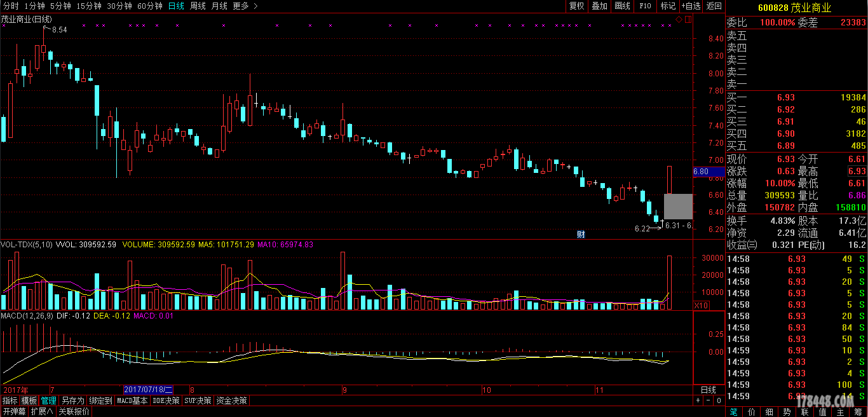Click the 换手 4.83% turnover value

782,221
